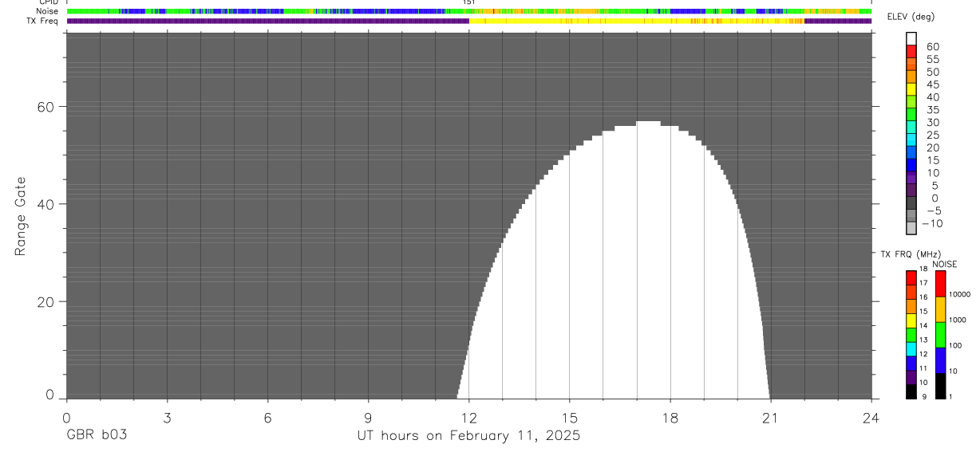
Task: Click the orange swatch in NOISE color bar
Action: point(940,309)
